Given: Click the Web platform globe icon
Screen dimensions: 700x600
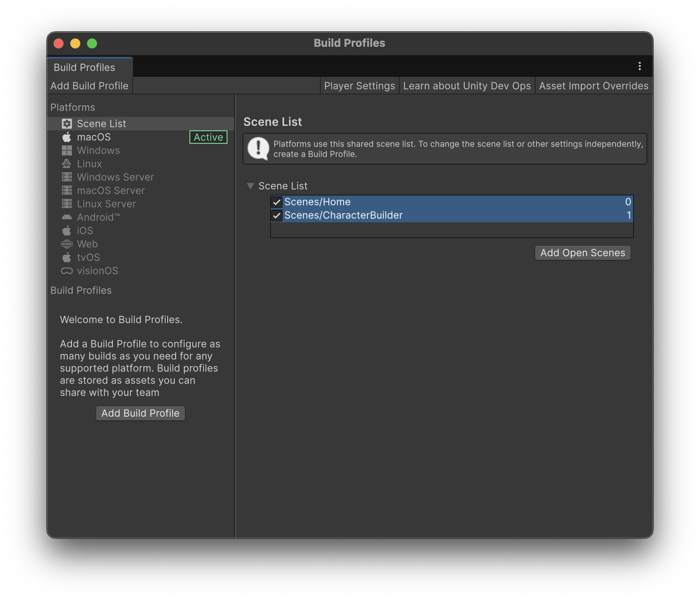Looking at the screenshot, I should pyautogui.click(x=67, y=244).
